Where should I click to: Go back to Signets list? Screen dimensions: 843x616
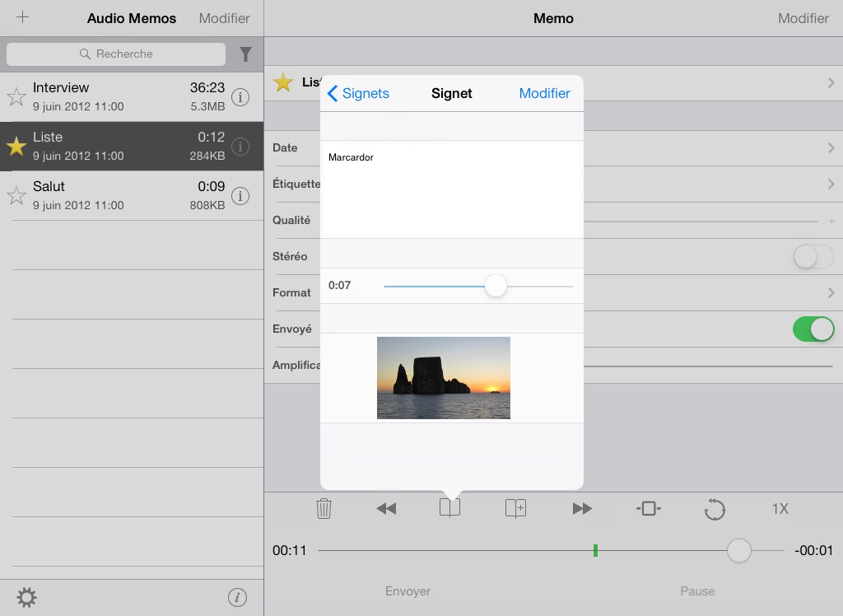tap(358, 93)
